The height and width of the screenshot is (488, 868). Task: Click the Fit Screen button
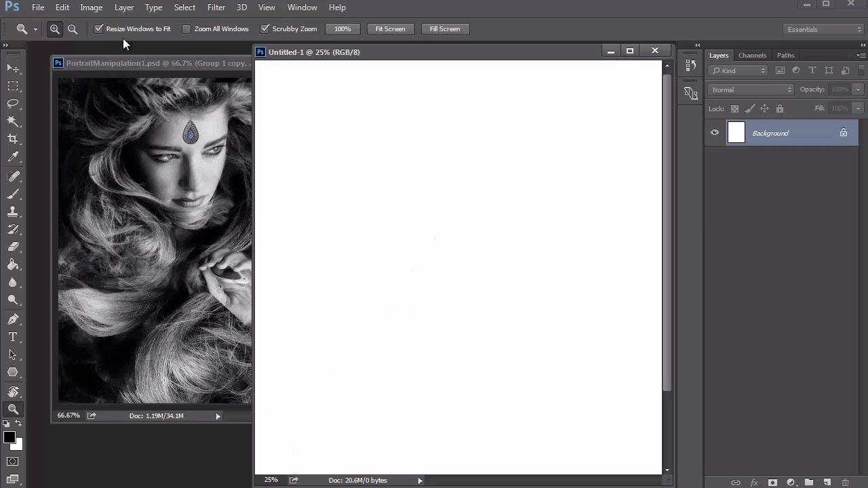click(x=390, y=29)
